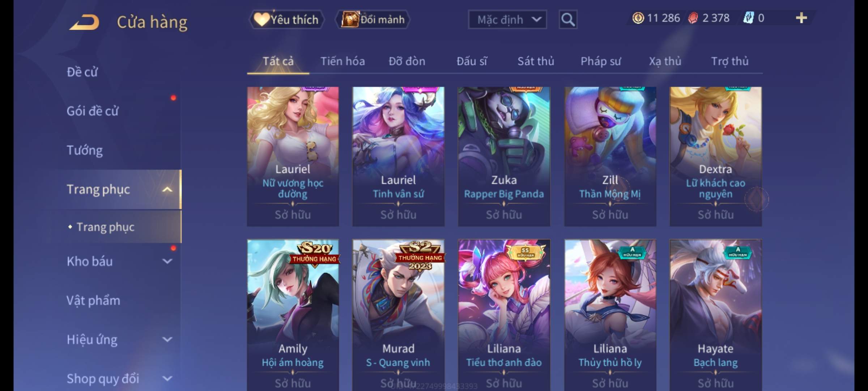868x391 pixels.
Task: Switch to the Pháp sư tab
Action: tap(600, 62)
